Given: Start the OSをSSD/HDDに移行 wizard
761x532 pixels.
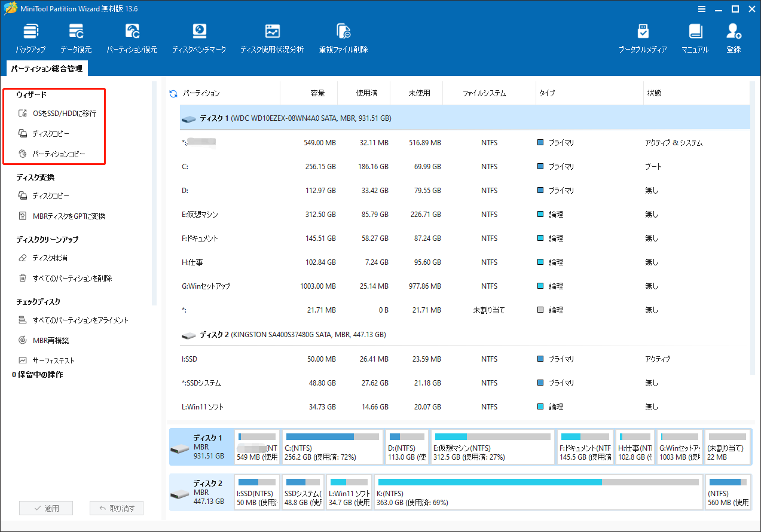Looking at the screenshot, I should 57,113.
